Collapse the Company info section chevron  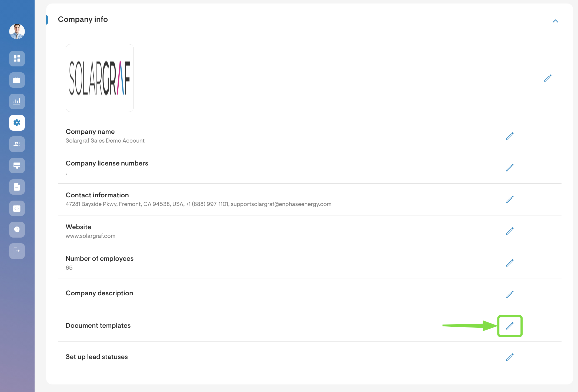[555, 21]
